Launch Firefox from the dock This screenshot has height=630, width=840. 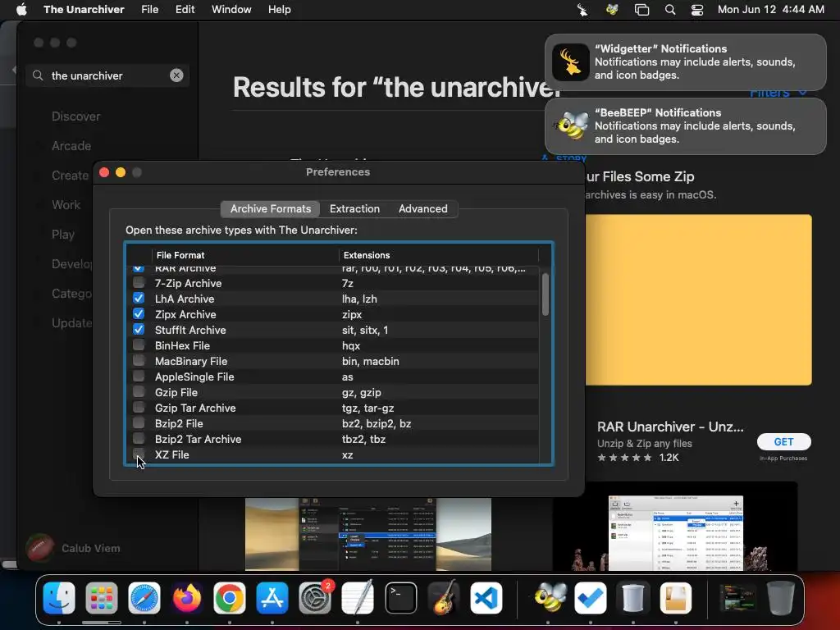187,598
